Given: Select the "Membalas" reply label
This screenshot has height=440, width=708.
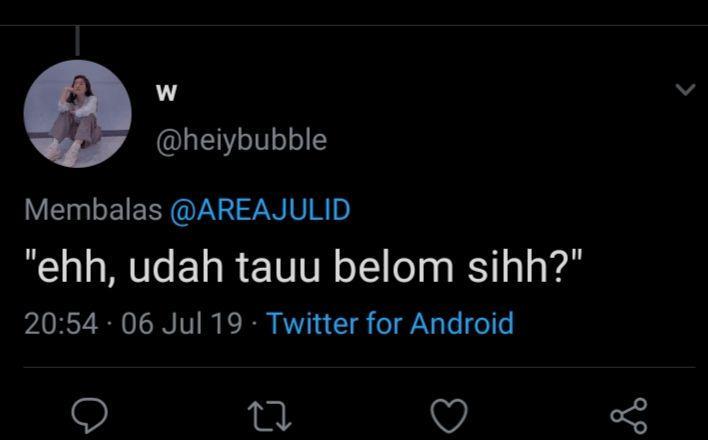Looking at the screenshot, I should (93, 210).
